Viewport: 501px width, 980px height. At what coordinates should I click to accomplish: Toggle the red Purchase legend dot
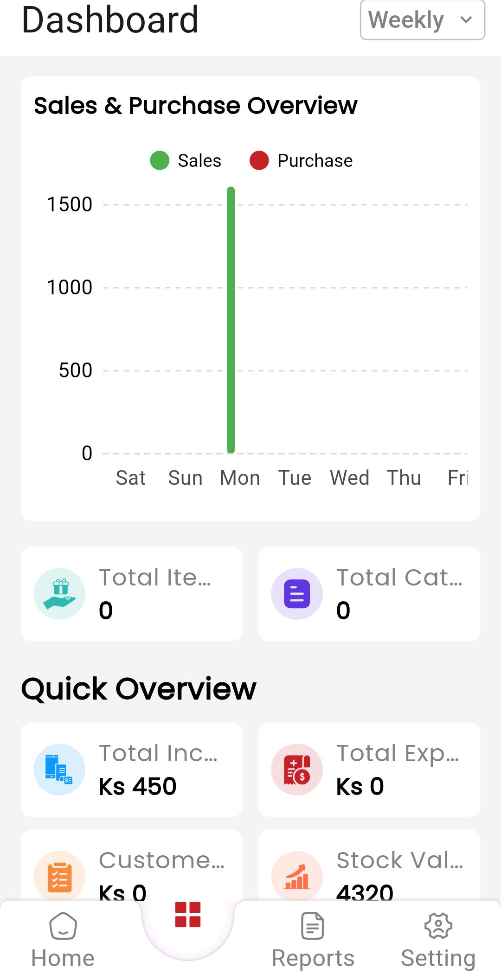(259, 160)
